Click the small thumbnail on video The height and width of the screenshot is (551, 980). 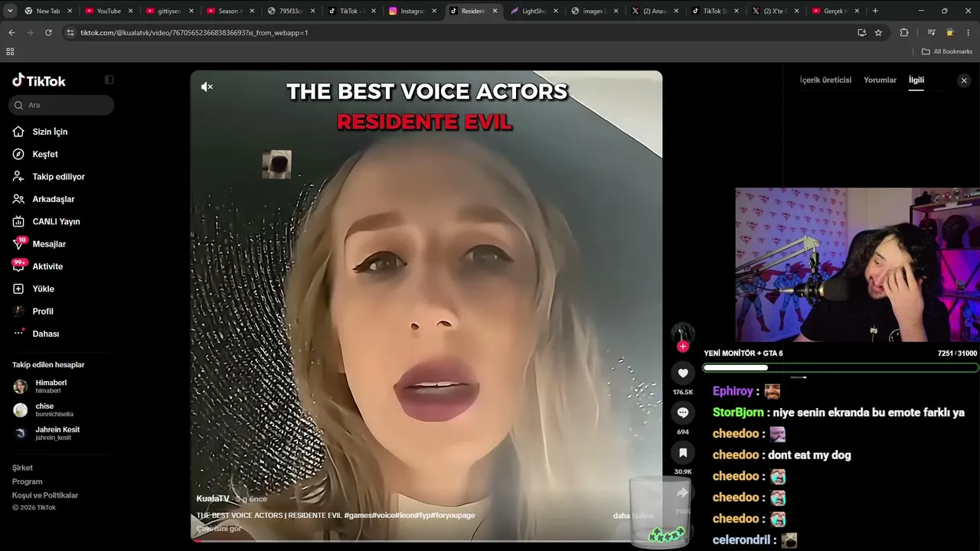coord(276,165)
